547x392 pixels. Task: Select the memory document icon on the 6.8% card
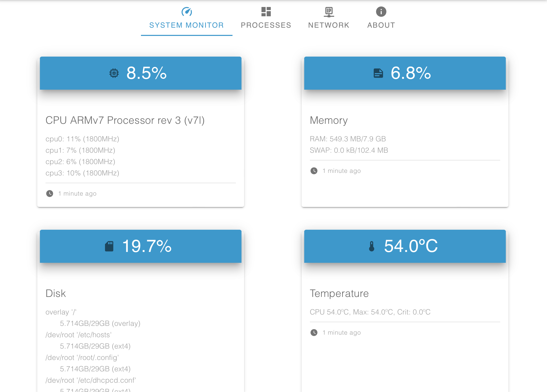point(378,73)
